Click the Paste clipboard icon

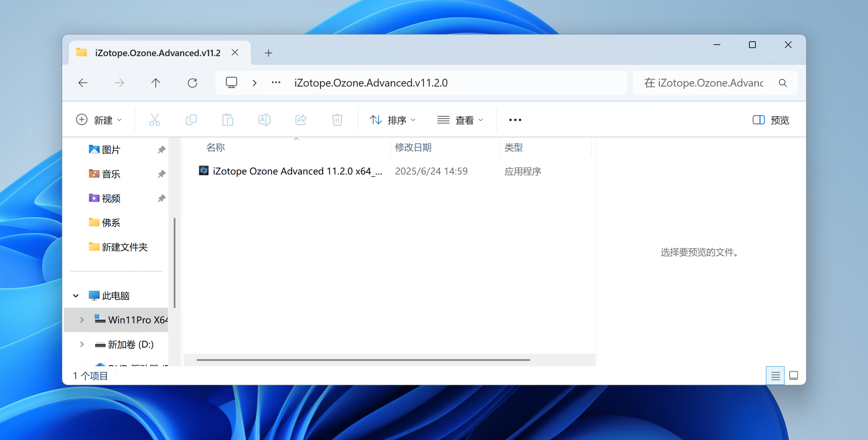click(x=228, y=120)
